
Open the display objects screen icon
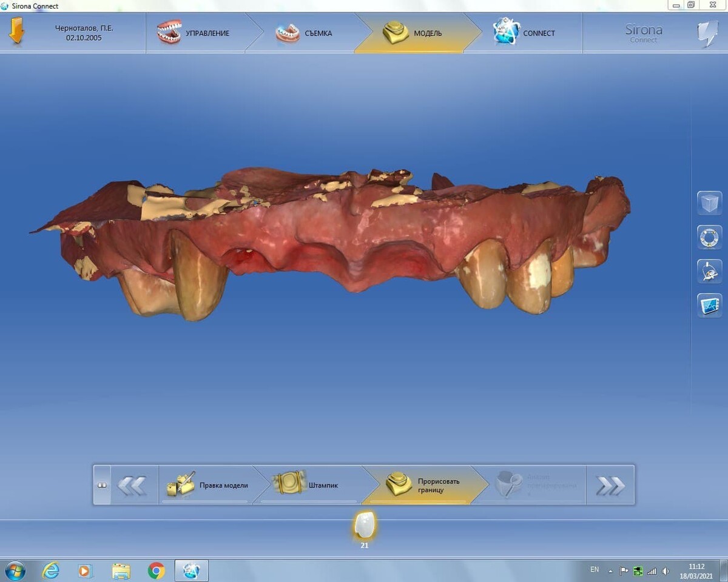(709, 305)
